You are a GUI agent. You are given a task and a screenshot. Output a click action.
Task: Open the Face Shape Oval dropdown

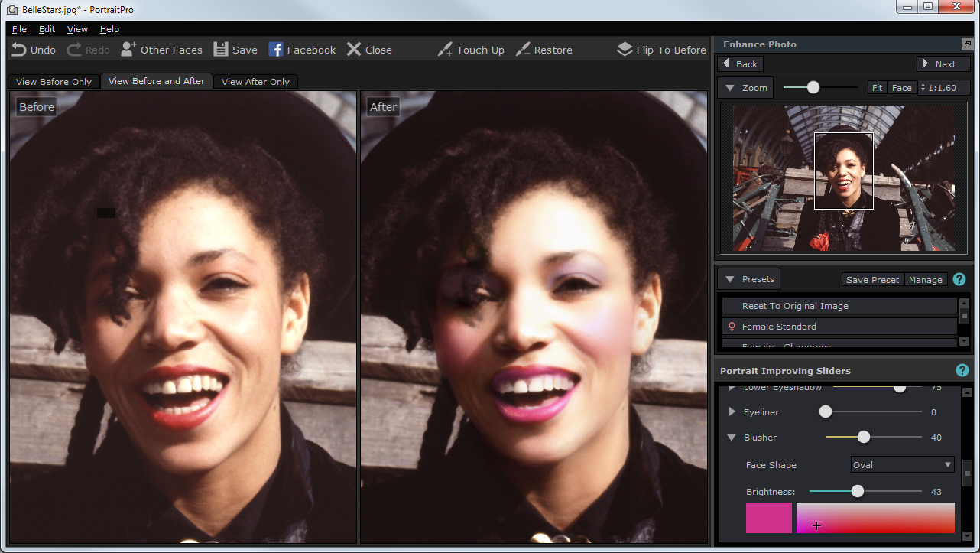click(902, 465)
